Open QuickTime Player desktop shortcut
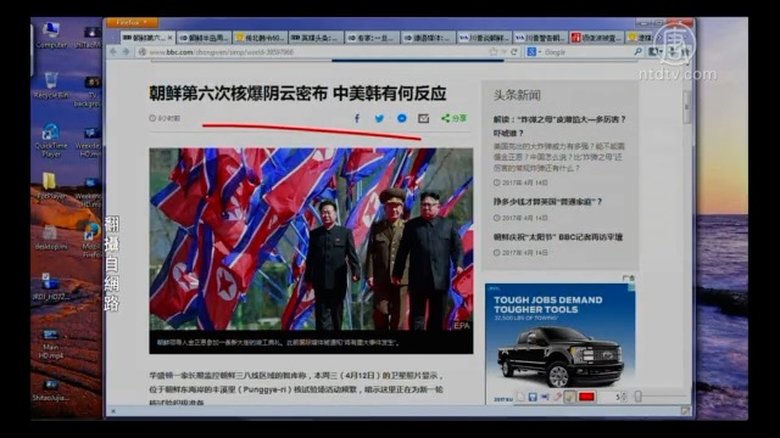780x438 pixels. click(x=50, y=138)
